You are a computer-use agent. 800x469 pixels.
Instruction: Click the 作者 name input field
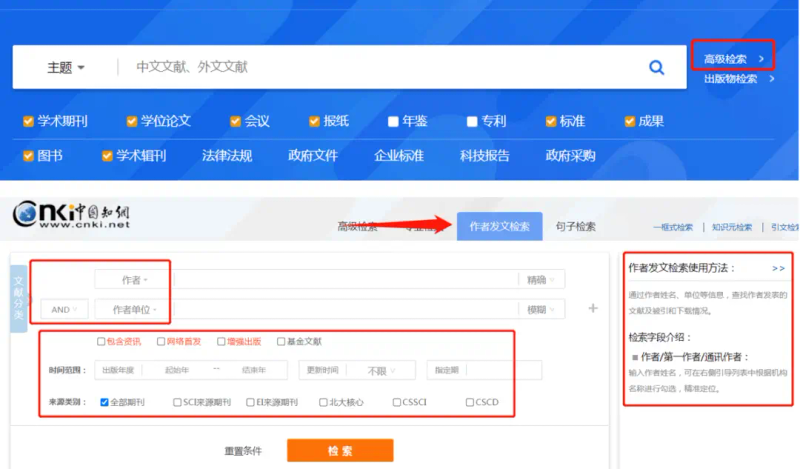click(346, 280)
